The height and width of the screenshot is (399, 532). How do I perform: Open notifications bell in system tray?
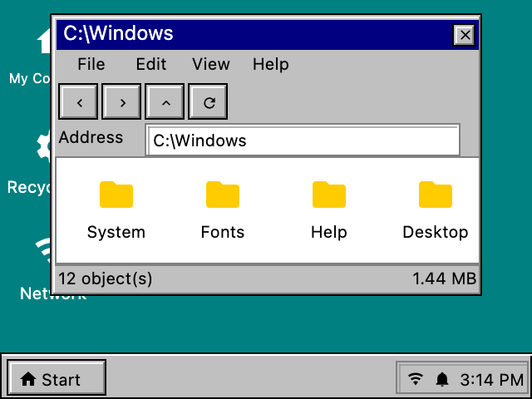tap(441, 379)
